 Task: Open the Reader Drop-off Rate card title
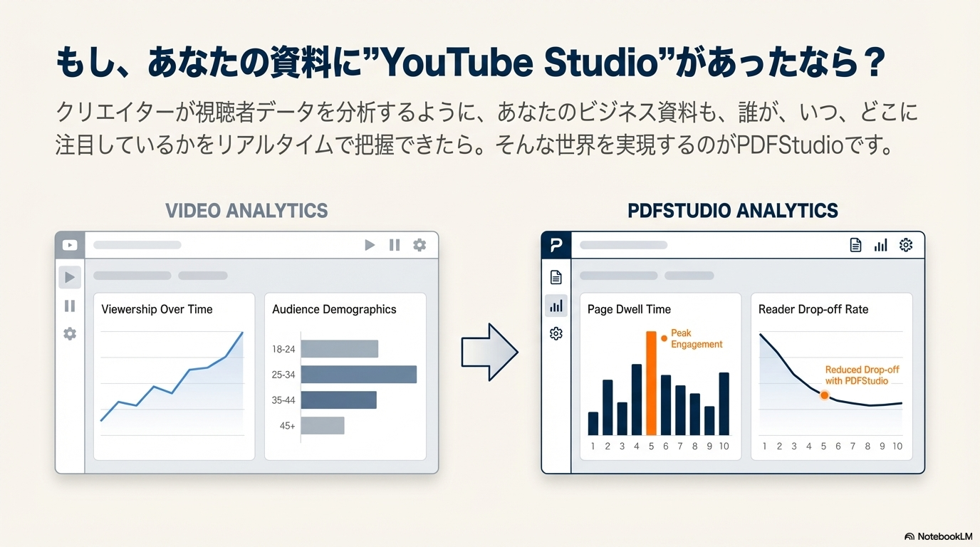813,309
